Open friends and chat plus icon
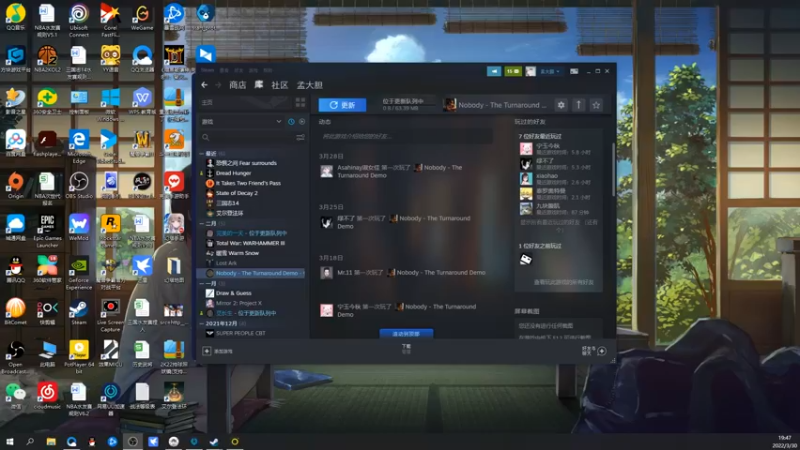The image size is (800, 450). tap(602, 351)
